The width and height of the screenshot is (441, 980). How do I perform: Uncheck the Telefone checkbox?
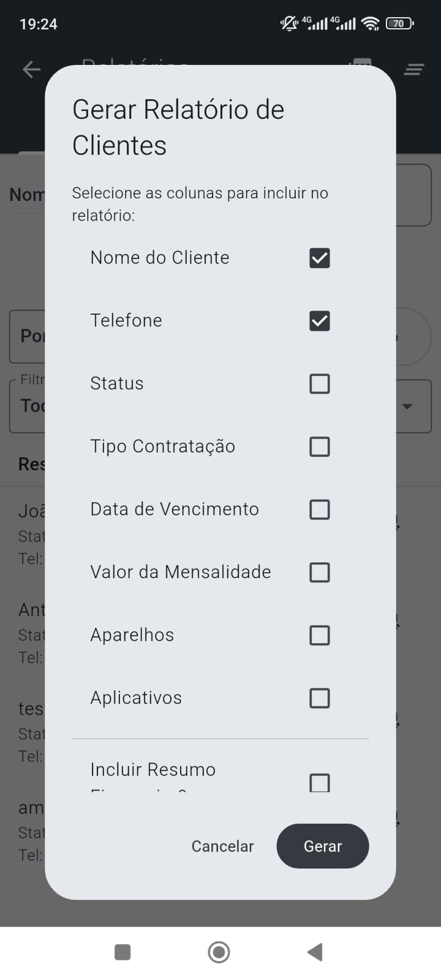[320, 321]
